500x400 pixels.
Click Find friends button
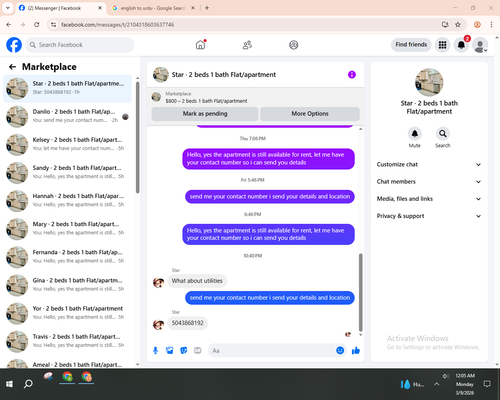click(x=411, y=45)
